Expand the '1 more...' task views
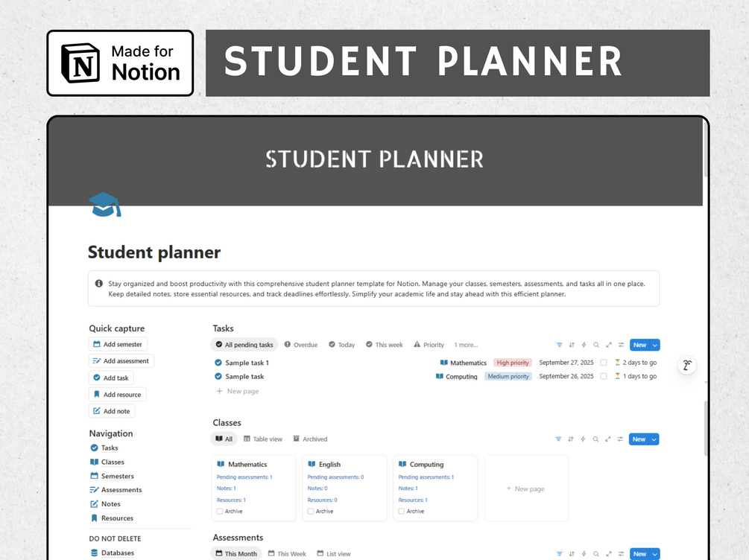The width and height of the screenshot is (749, 560). (x=467, y=345)
